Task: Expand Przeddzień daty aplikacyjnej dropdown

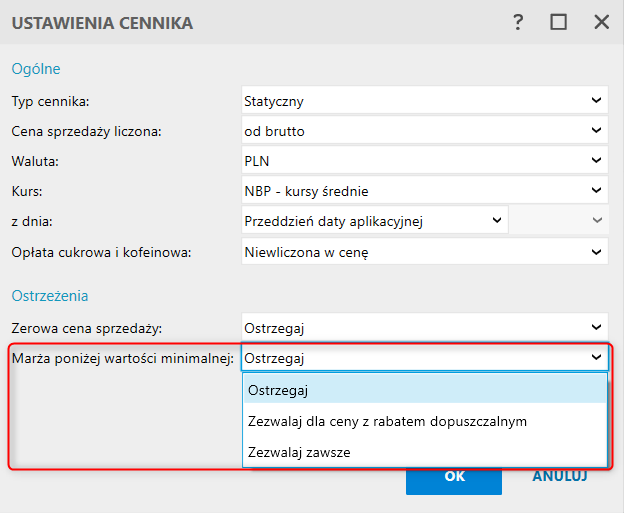Action: pos(497,220)
